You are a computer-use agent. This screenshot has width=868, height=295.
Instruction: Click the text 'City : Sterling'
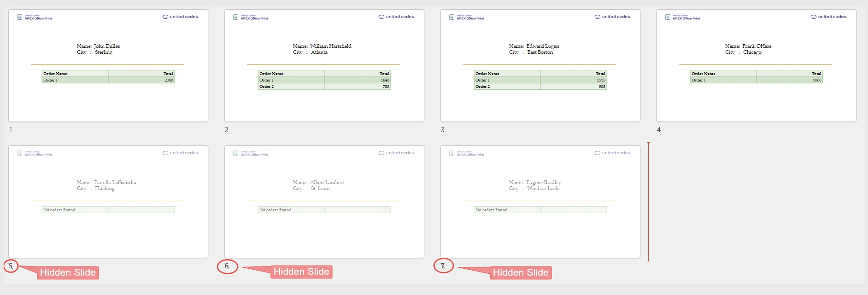(94, 52)
